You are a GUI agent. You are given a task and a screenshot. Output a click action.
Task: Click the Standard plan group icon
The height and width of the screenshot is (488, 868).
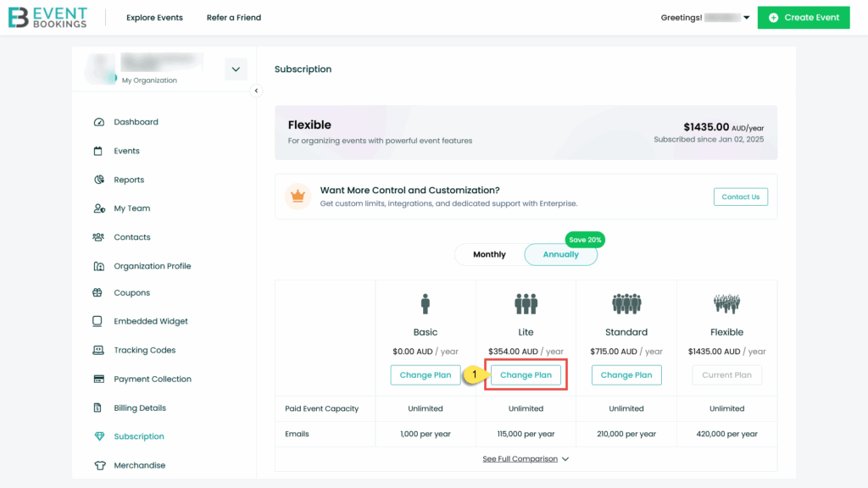point(626,304)
